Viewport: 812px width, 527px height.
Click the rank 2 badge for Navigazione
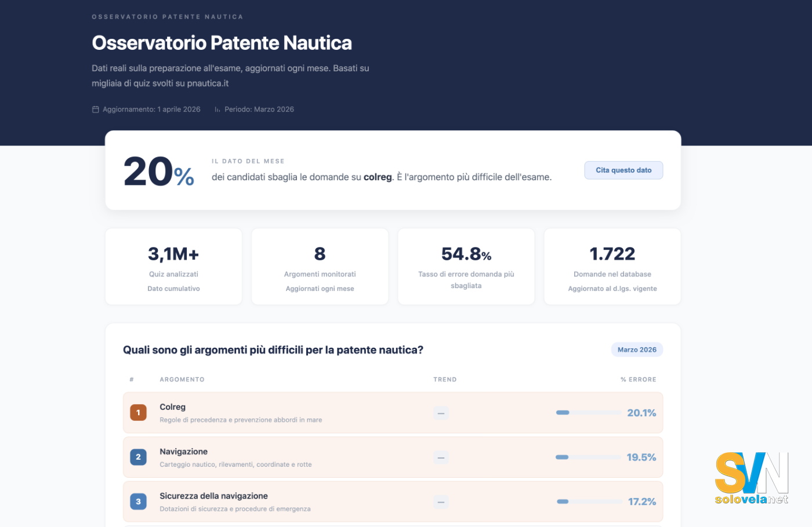point(138,457)
